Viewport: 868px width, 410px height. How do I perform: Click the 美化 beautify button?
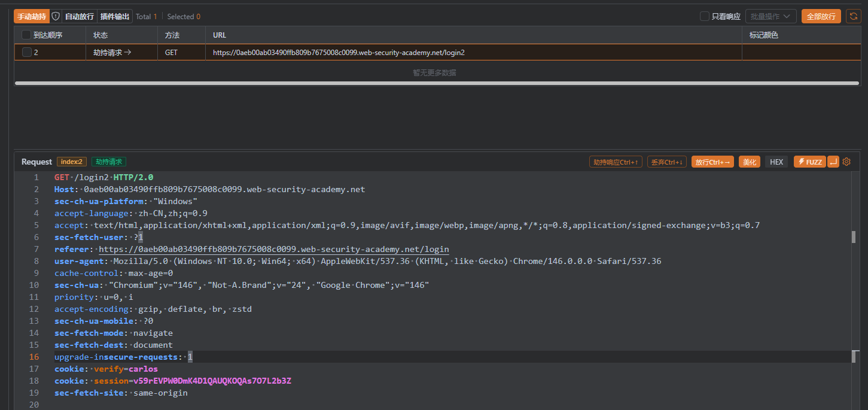(750, 162)
